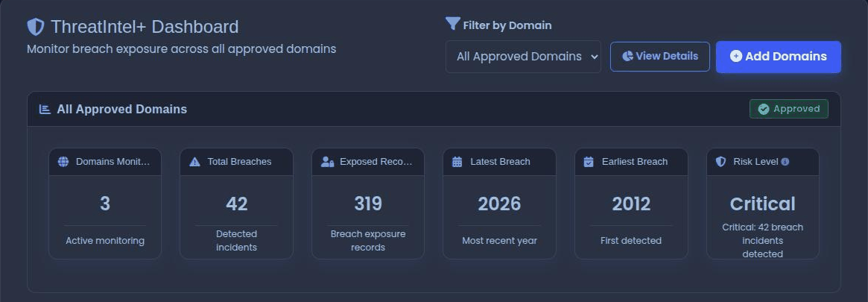Click the Critical: 42 breach incidents detected text
The height and width of the screenshot is (302, 868).
coord(763,241)
